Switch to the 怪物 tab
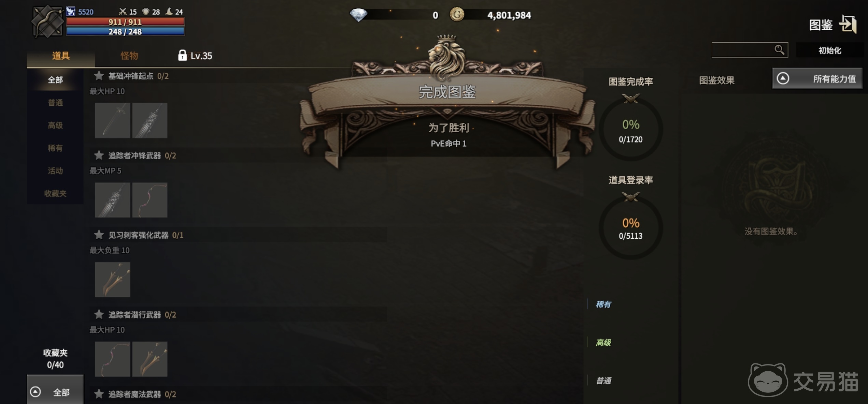The image size is (868, 404). 129,56
